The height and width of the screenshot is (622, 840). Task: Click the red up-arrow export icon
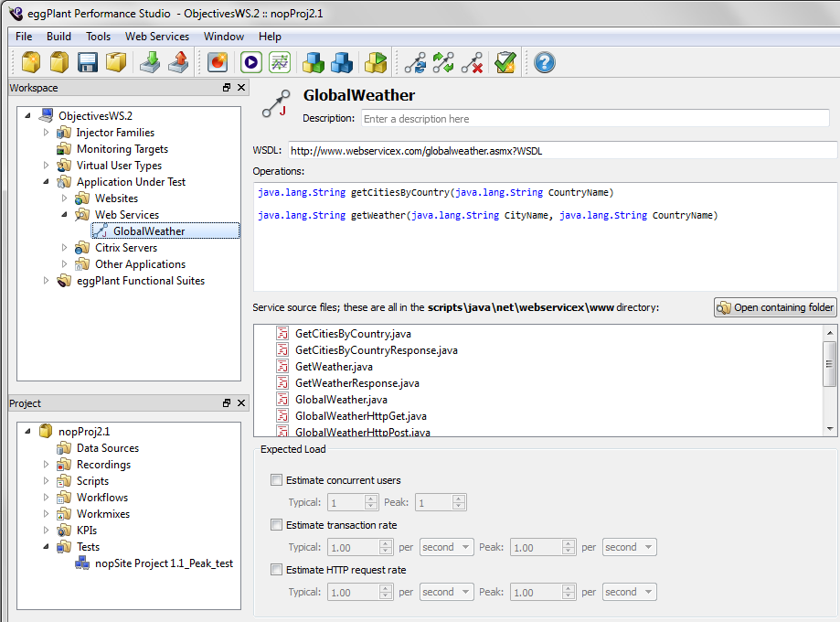[x=178, y=62]
